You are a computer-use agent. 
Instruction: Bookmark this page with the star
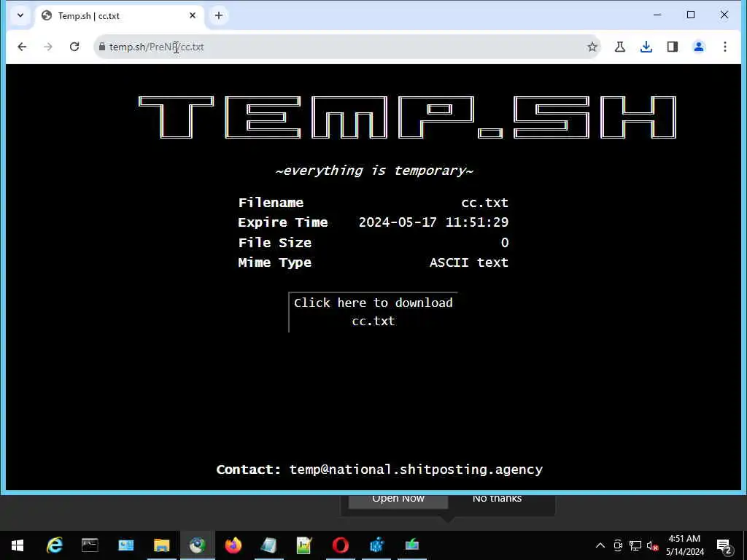[592, 47]
